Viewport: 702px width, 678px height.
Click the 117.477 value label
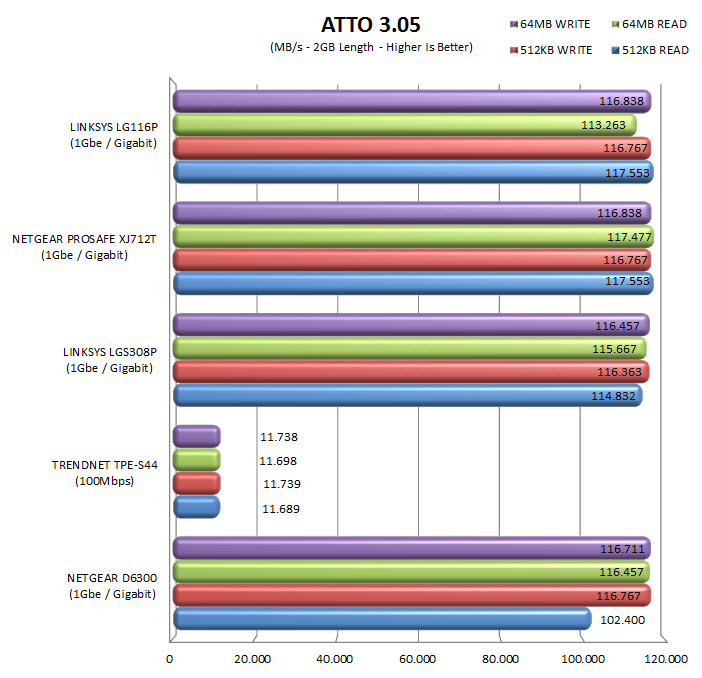pyautogui.click(x=629, y=237)
